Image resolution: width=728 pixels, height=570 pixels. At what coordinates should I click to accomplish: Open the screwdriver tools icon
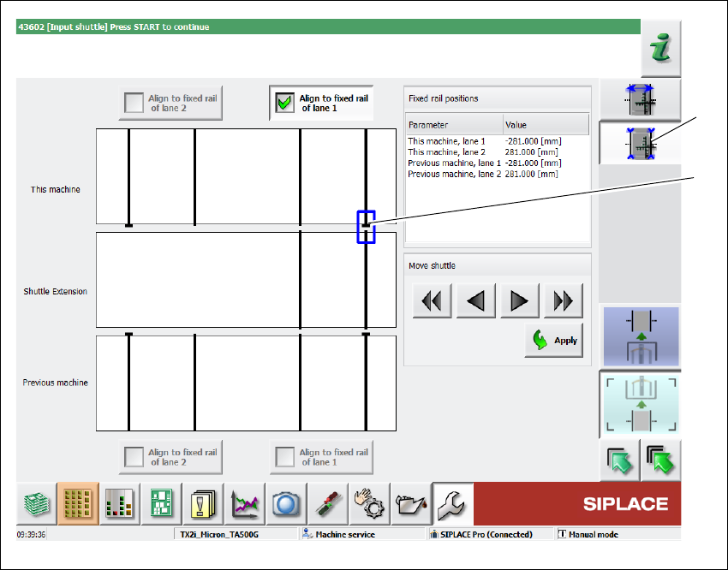tap(328, 504)
